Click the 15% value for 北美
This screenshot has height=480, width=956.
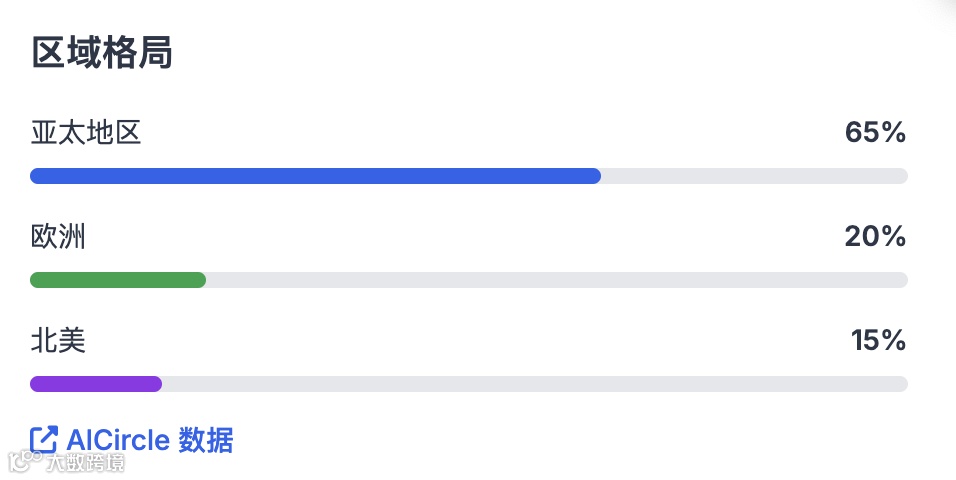pos(878,340)
